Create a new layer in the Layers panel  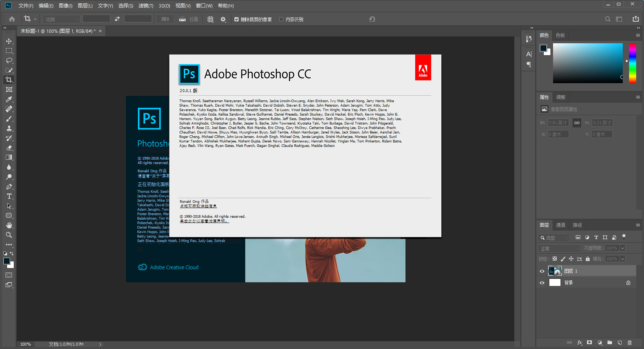[620, 343]
